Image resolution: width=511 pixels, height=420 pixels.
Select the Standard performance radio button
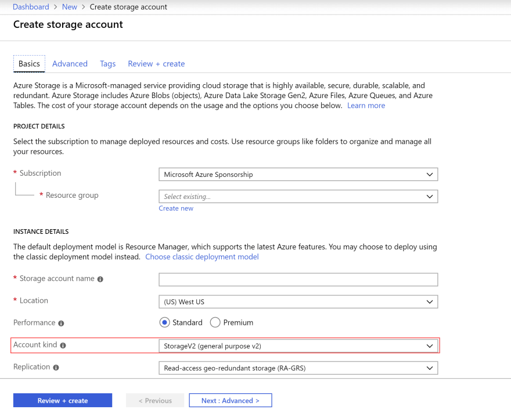tap(164, 323)
